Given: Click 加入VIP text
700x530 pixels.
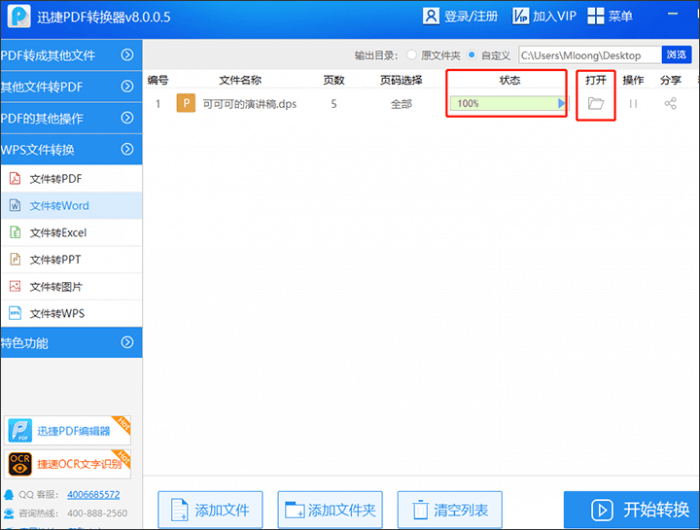Looking at the screenshot, I should pos(554,17).
